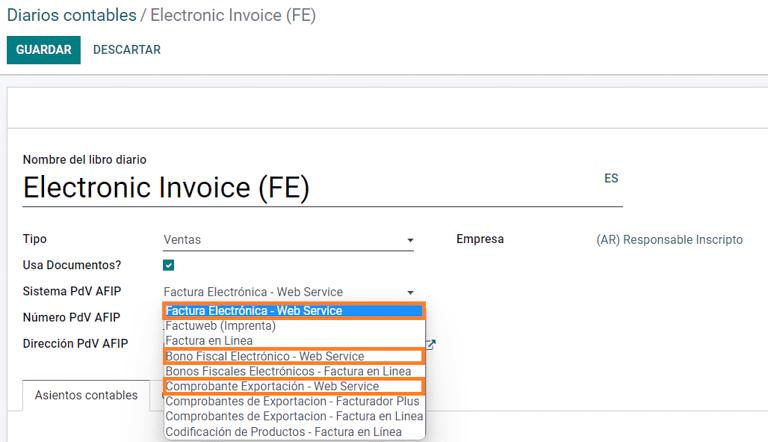
Task: Open the (AR) Responsable Inscripto company link
Action: click(669, 240)
